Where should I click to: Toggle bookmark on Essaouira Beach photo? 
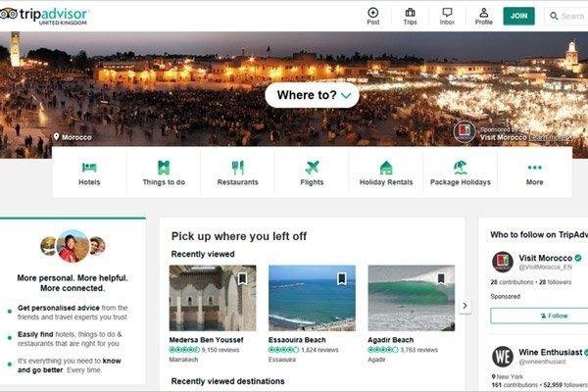[341, 278]
